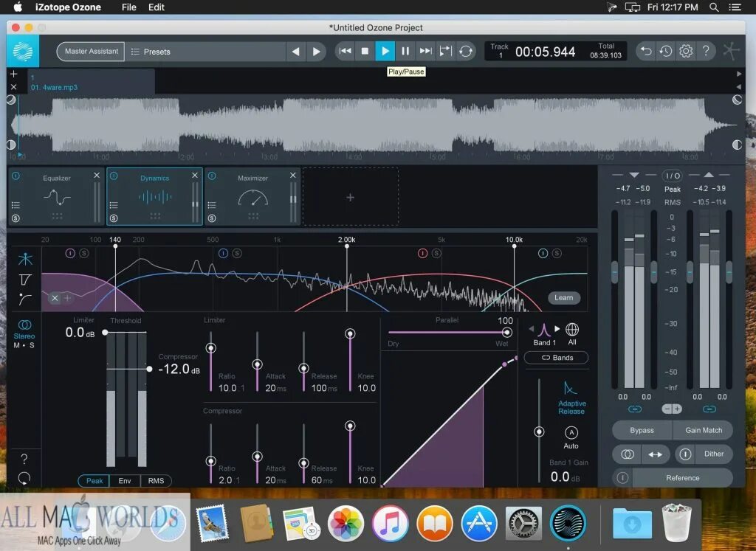Image resolution: width=756 pixels, height=551 pixels.
Task: Pause playback
Action: pyautogui.click(x=405, y=51)
